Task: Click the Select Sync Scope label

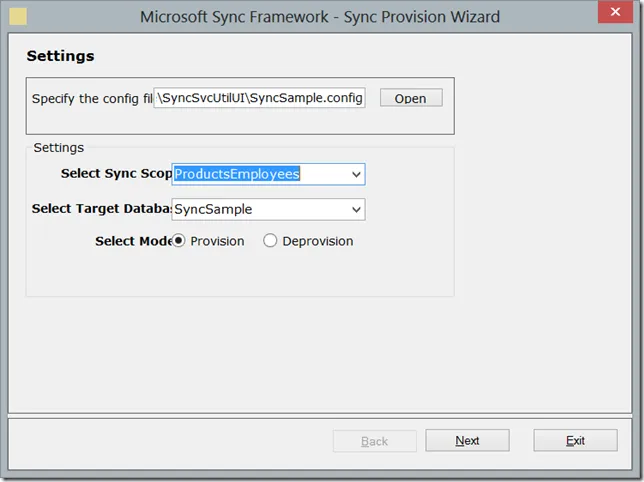Action: [116, 173]
